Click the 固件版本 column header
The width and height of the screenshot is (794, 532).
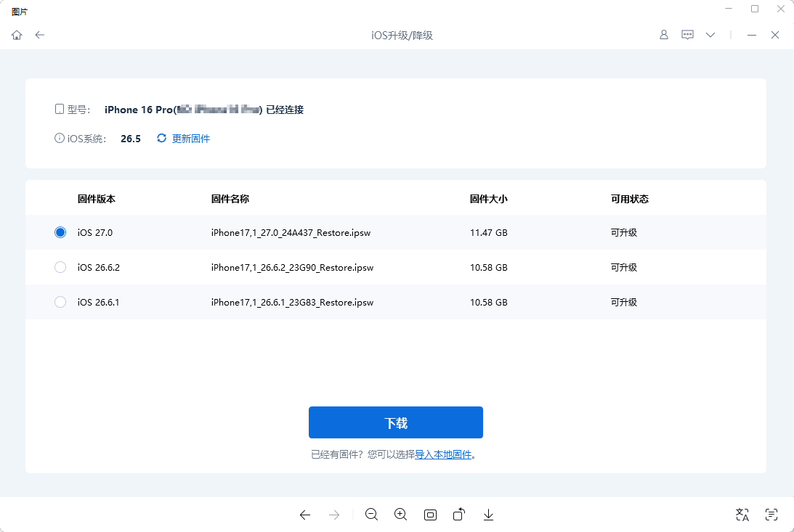(x=96, y=199)
